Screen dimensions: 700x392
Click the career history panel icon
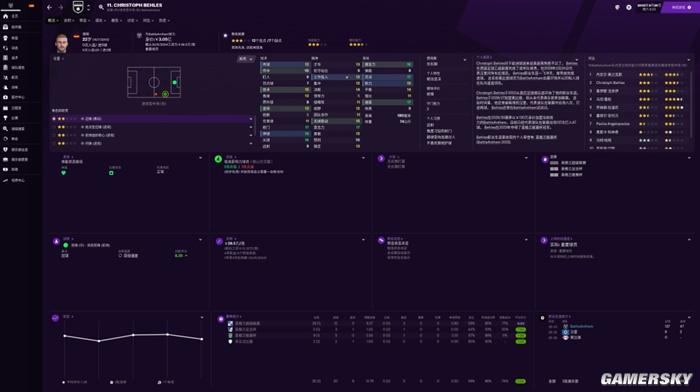tap(543, 318)
